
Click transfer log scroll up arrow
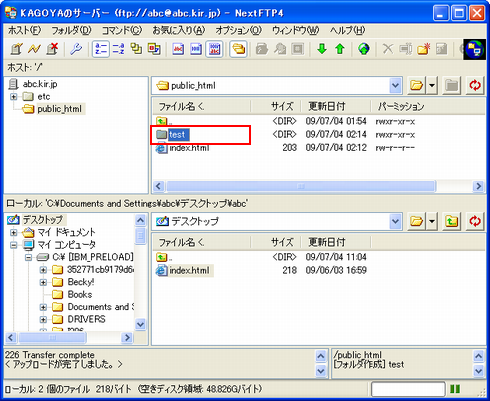321,356
